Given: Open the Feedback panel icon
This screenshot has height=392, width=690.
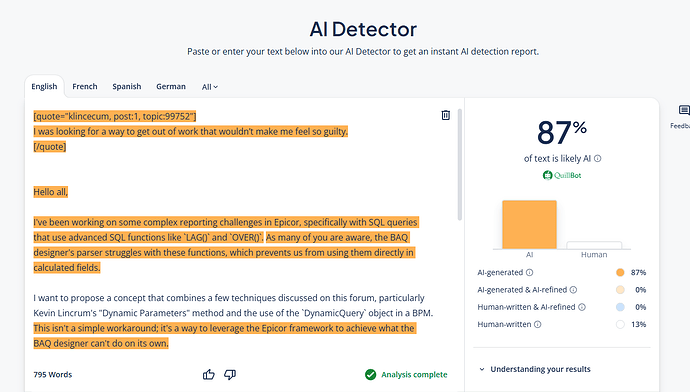Looking at the screenshot, I should 683,110.
